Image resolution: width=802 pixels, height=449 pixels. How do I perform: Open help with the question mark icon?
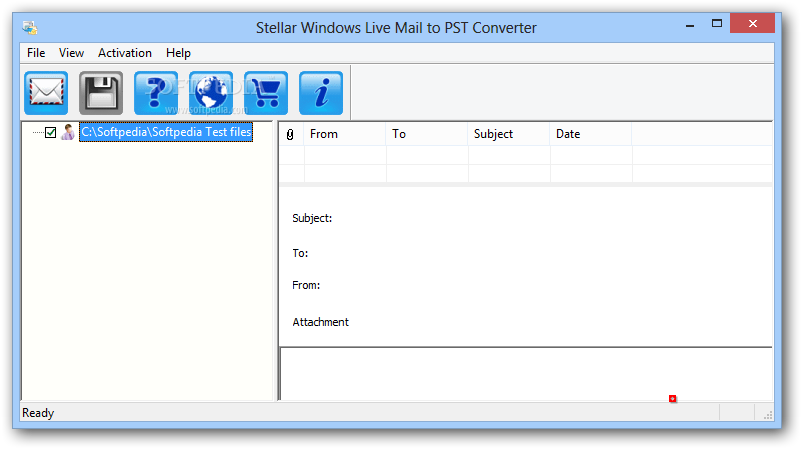(x=156, y=93)
